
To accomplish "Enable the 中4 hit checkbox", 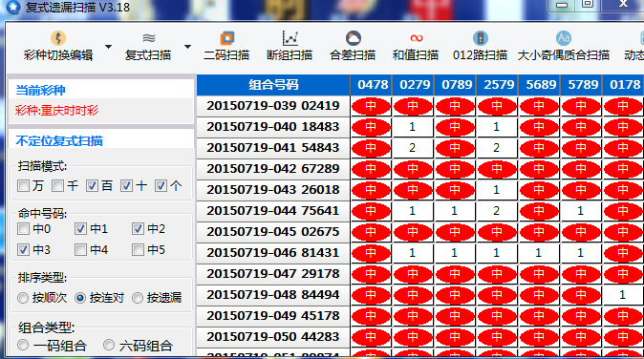I will click(x=80, y=249).
